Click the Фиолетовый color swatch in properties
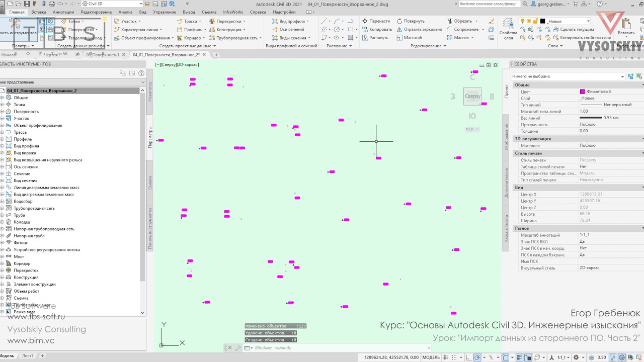The height and width of the screenshot is (362, 644). tap(583, 92)
